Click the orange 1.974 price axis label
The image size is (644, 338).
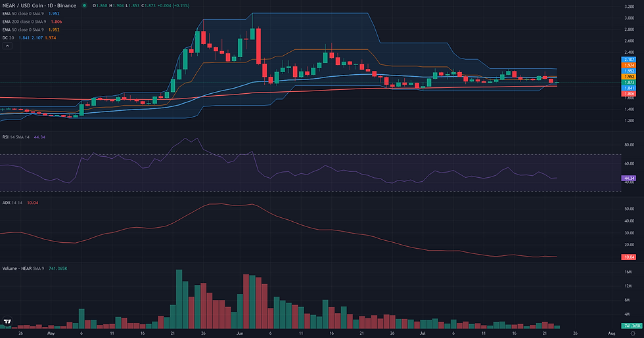tap(630, 65)
